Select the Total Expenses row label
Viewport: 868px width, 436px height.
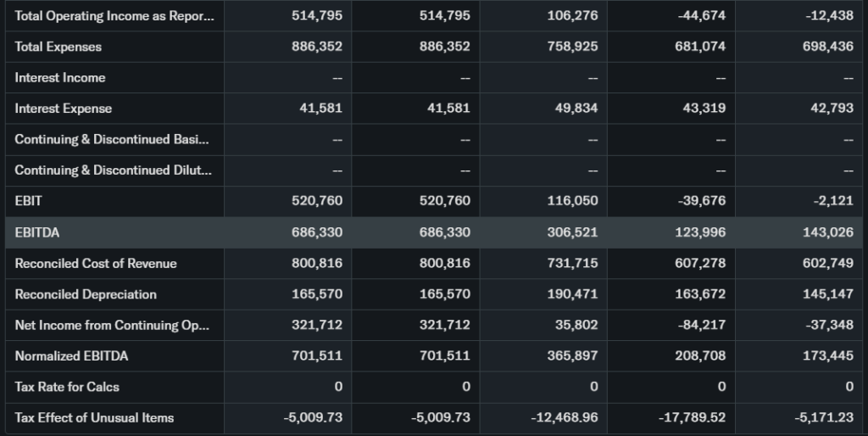pyautogui.click(x=58, y=47)
